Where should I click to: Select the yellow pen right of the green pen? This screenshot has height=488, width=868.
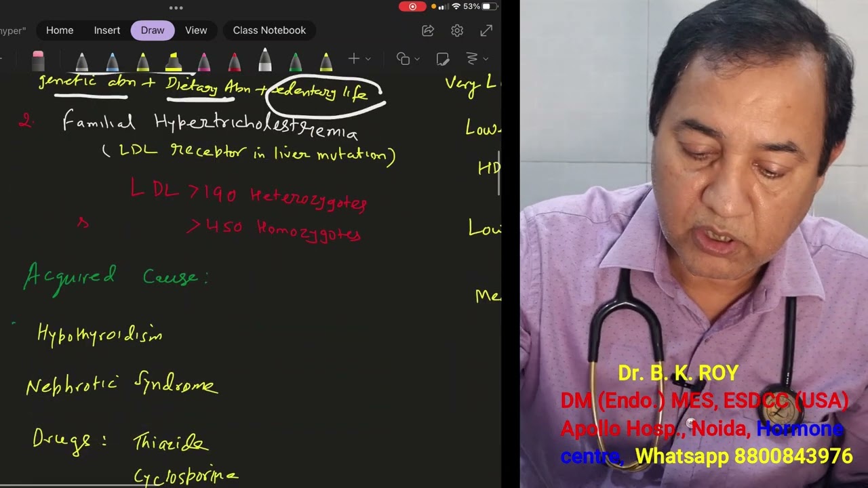pyautogui.click(x=326, y=62)
